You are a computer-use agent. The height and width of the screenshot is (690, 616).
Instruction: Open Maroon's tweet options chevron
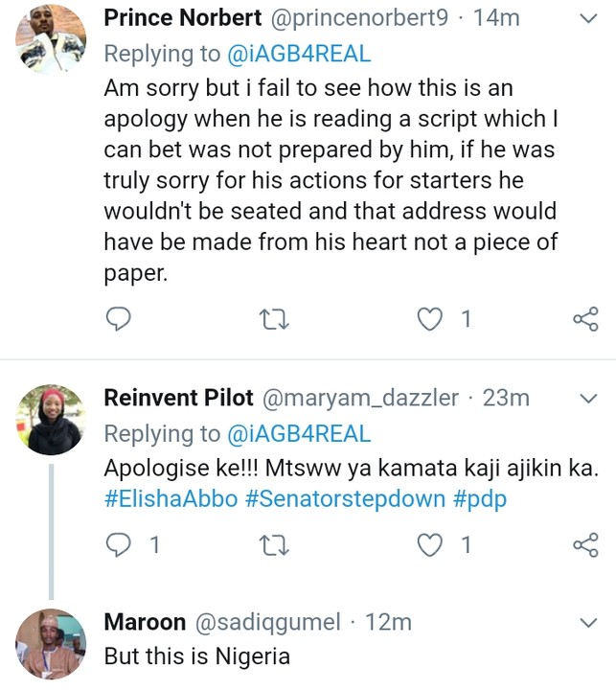point(590,622)
